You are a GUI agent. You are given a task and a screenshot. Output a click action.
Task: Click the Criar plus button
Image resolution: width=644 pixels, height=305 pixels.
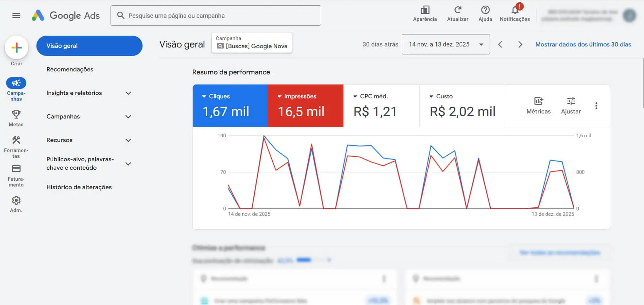(16, 47)
